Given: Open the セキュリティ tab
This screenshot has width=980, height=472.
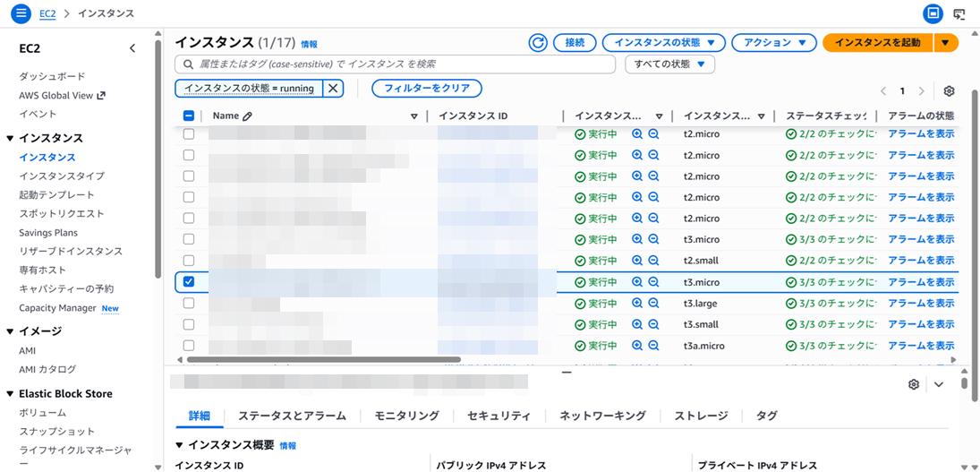Looking at the screenshot, I should point(499,416).
